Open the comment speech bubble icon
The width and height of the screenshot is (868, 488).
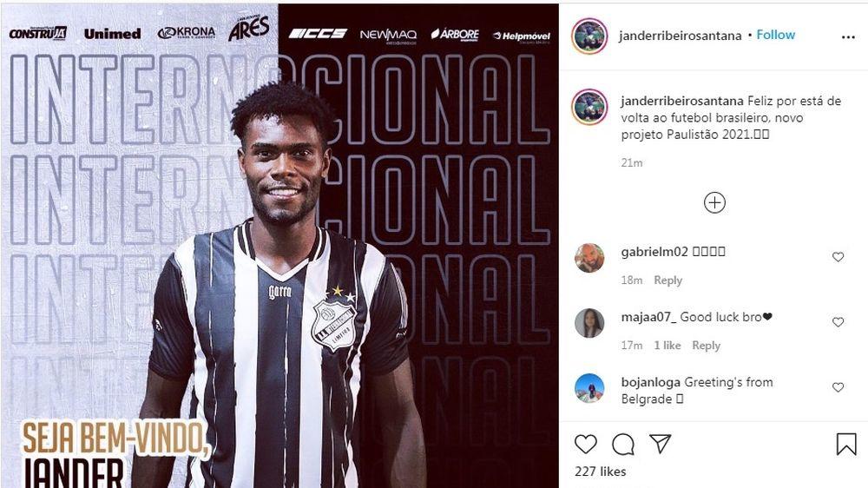click(x=622, y=445)
